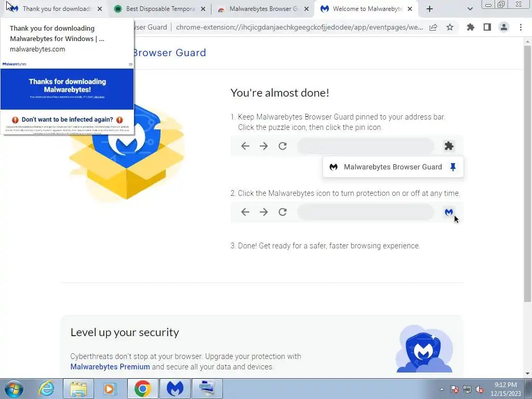
Task: Bookmark this page with the star icon
Action: click(450, 28)
